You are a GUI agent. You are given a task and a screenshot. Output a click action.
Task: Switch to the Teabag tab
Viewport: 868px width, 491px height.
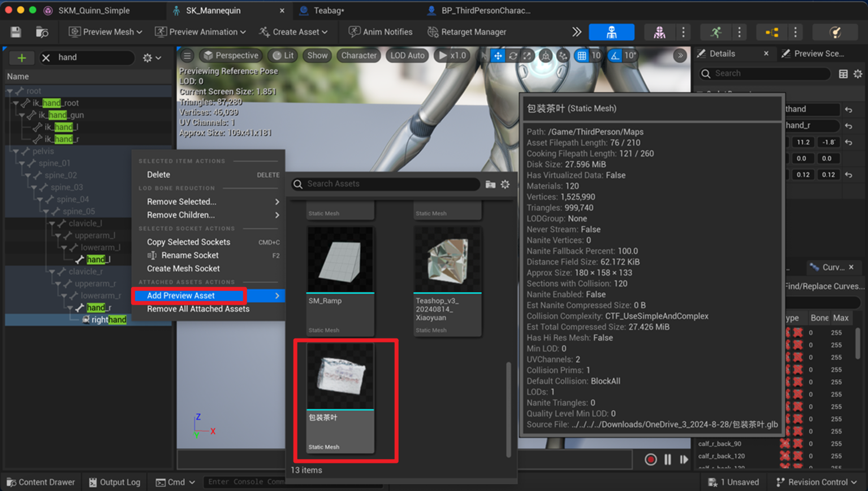point(328,10)
